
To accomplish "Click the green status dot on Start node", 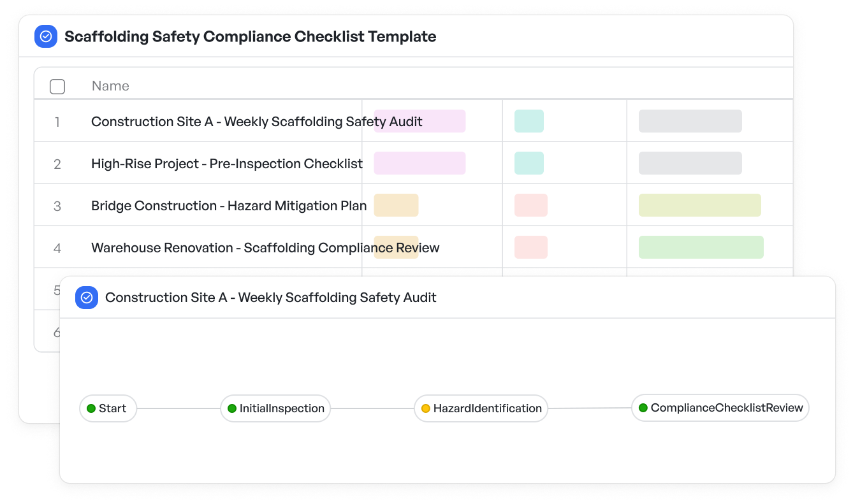I will tap(91, 408).
